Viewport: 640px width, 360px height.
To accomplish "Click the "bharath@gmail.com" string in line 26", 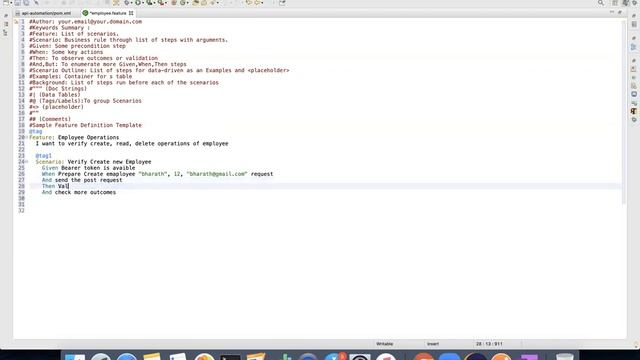I will tap(217, 174).
